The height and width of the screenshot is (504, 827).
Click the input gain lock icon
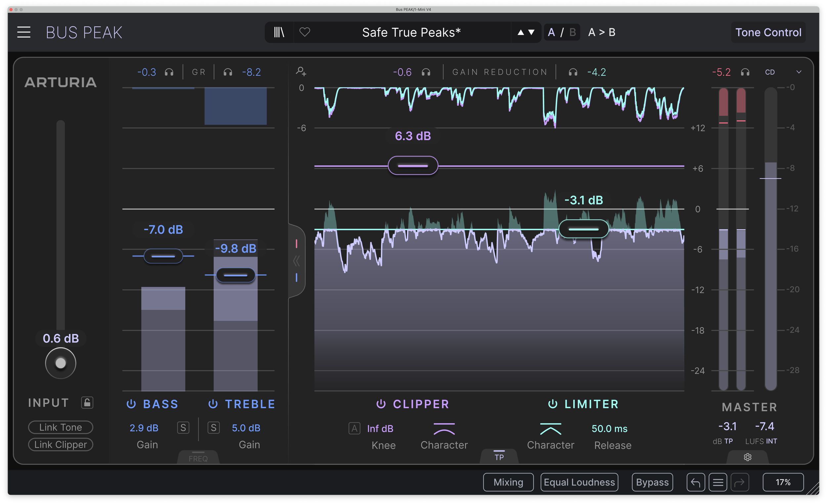pos(87,402)
